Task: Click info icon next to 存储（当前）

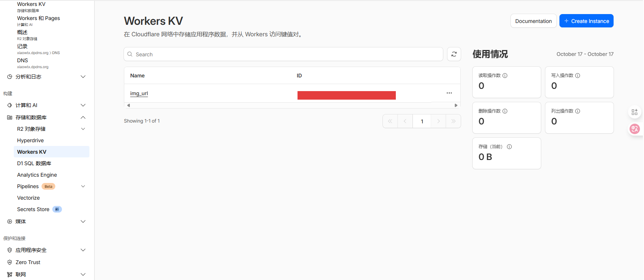Action: (x=509, y=147)
